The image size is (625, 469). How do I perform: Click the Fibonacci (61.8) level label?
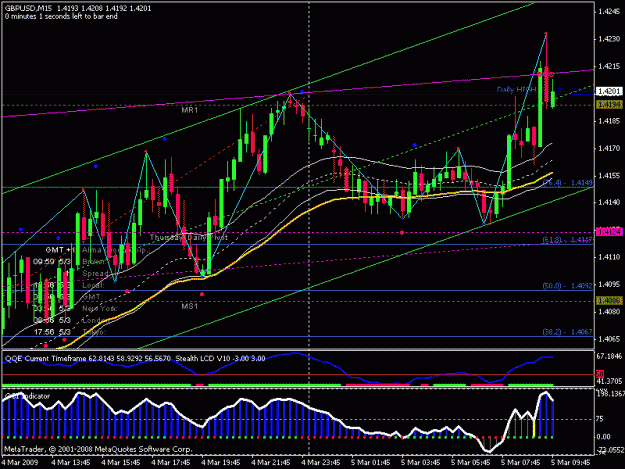coord(568,239)
